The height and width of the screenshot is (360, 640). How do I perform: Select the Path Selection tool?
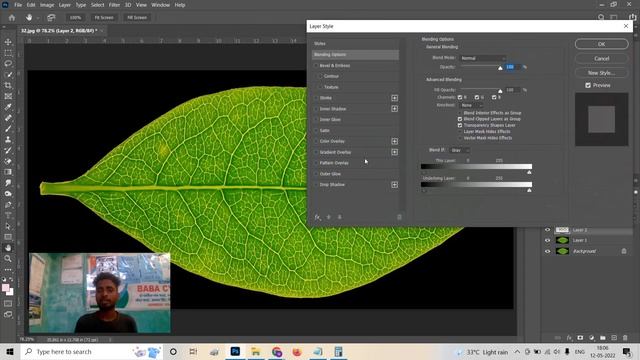tap(8, 226)
